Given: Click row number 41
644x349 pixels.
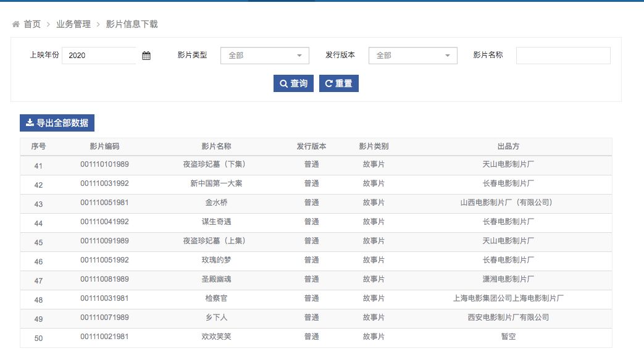Looking at the screenshot, I should (x=38, y=166).
